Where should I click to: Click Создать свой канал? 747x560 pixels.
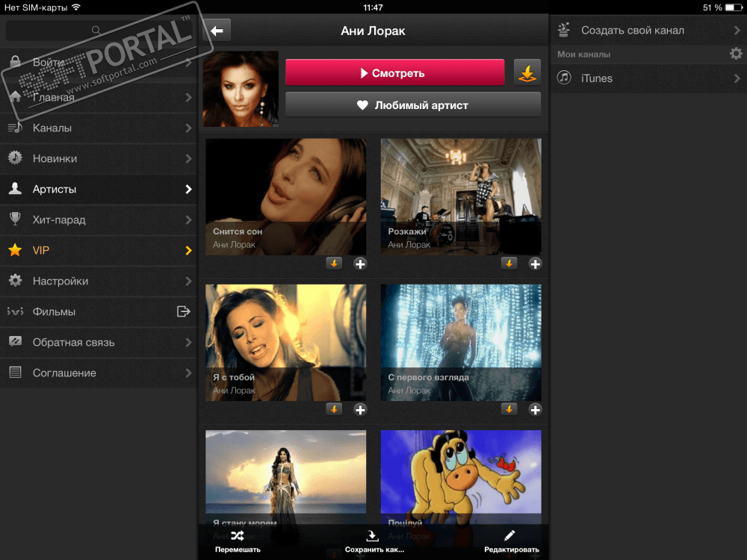coord(648,30)
